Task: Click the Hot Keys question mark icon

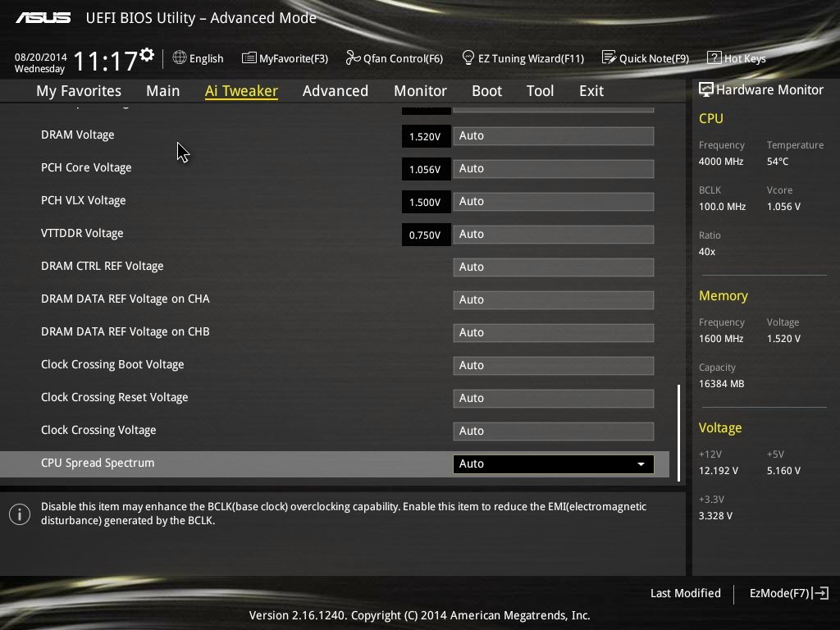Action: 714,57
